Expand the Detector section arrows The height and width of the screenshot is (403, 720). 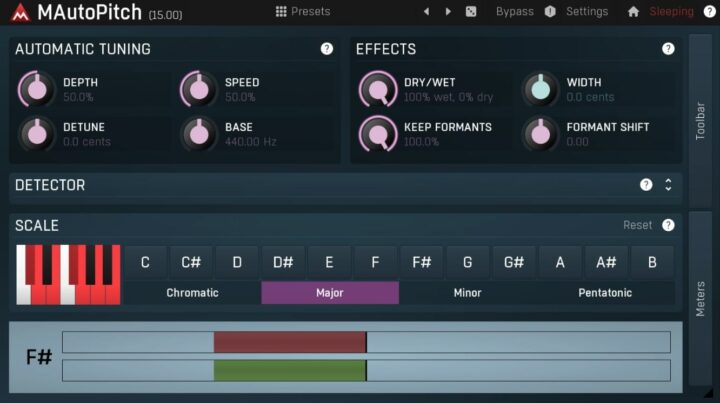pos(668,185)
